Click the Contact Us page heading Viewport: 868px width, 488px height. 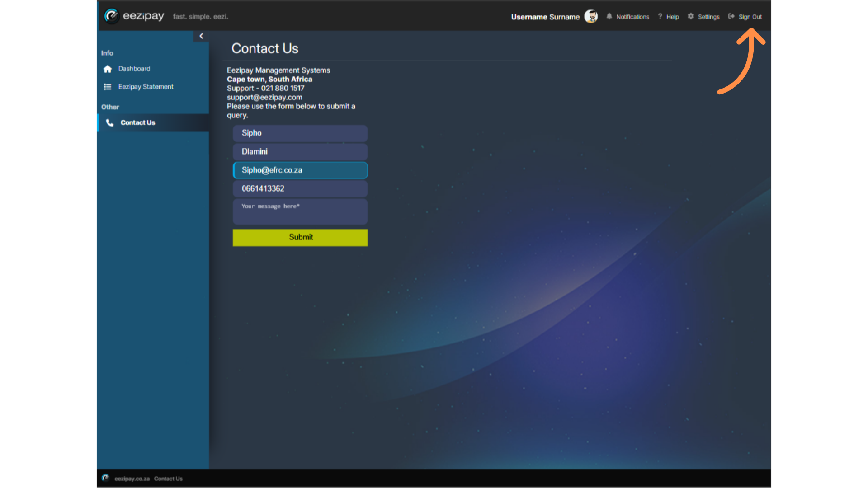(x=265, y=48)
